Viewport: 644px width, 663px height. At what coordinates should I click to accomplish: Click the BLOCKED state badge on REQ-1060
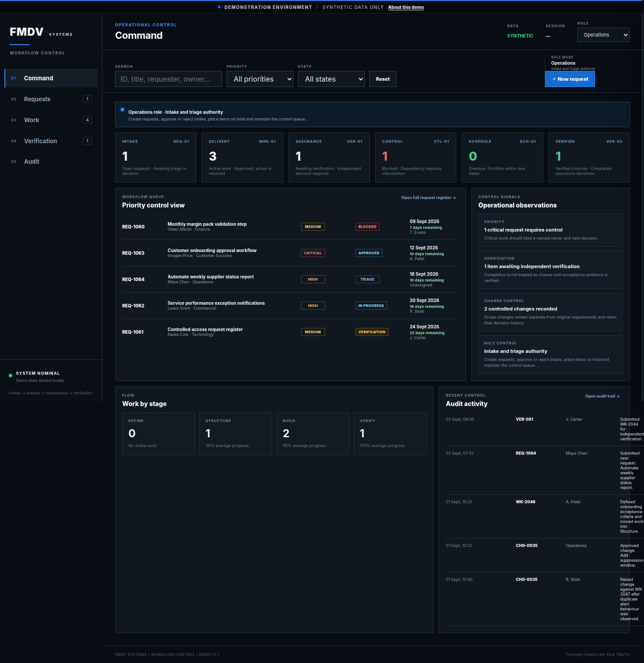(x=367, y=227)
